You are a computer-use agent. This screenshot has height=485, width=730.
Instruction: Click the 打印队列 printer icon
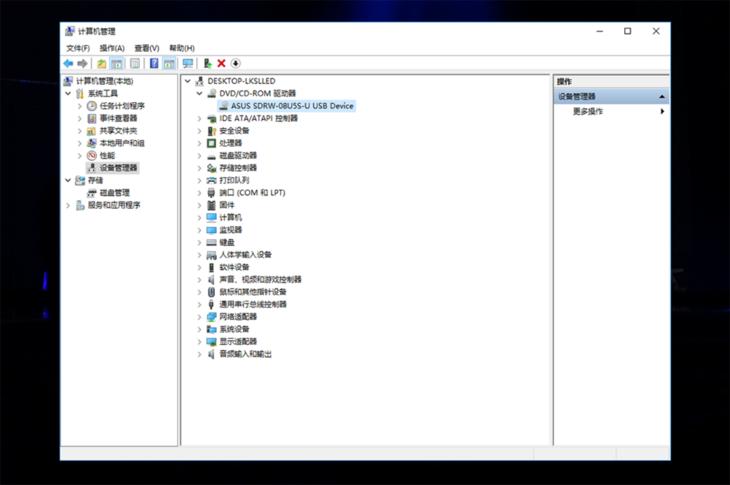211,180
